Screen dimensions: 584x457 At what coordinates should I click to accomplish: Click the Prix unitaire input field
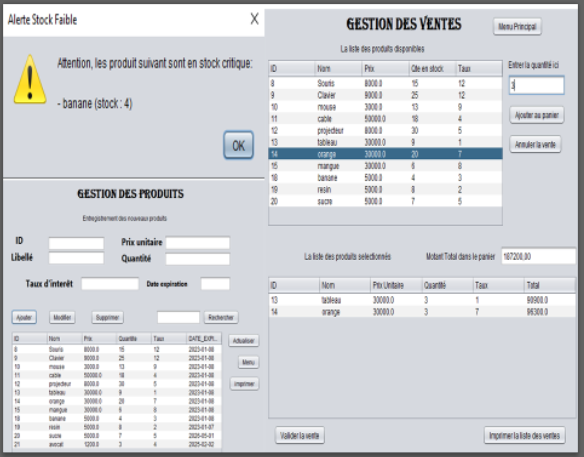coord(198,243)
